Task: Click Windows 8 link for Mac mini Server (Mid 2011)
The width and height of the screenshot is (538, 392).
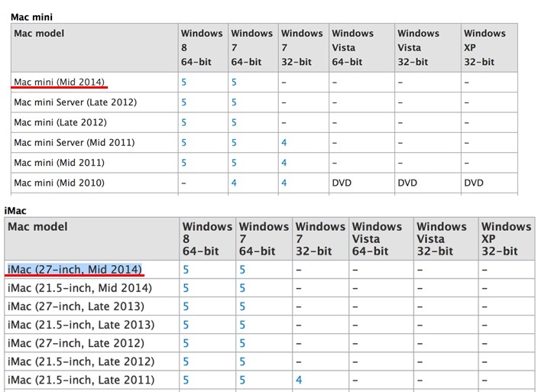Action: coord(184,143)
